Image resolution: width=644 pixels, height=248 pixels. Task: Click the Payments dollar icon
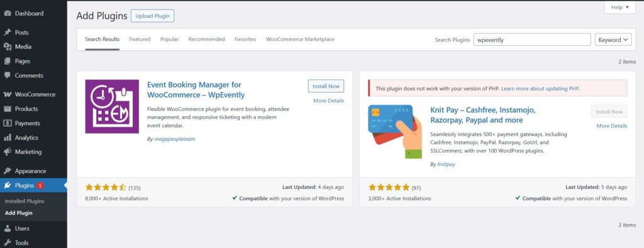click(x=8, y=123)
